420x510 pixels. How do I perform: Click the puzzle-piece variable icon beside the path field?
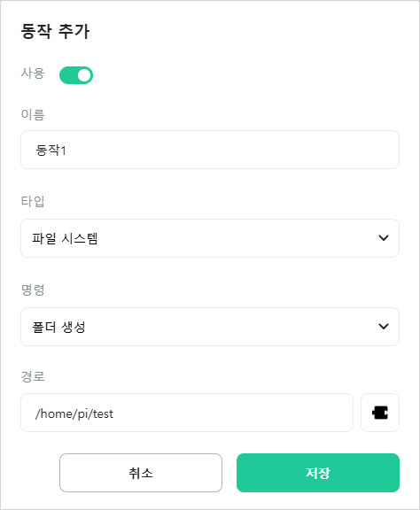(x=380, y=413)
